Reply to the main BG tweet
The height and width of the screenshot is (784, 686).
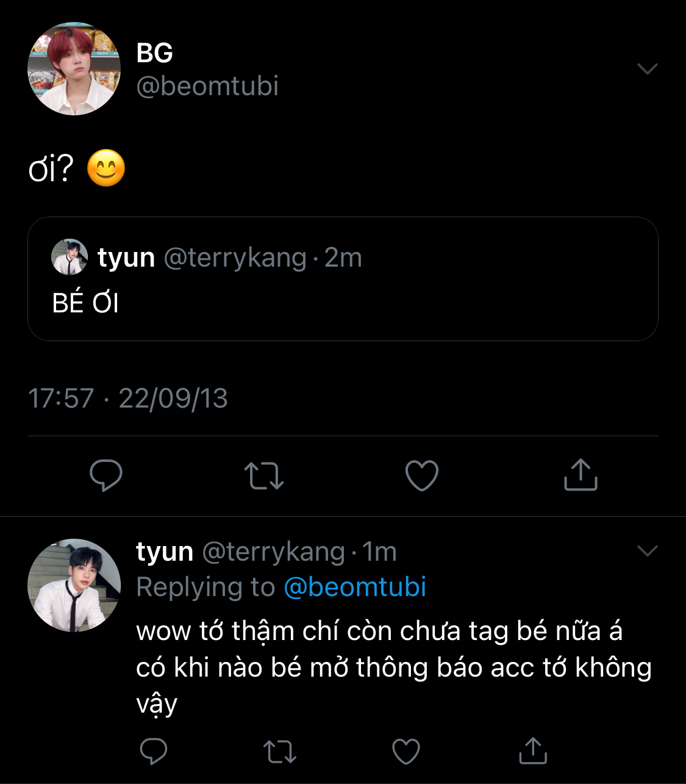pos(106,475)
